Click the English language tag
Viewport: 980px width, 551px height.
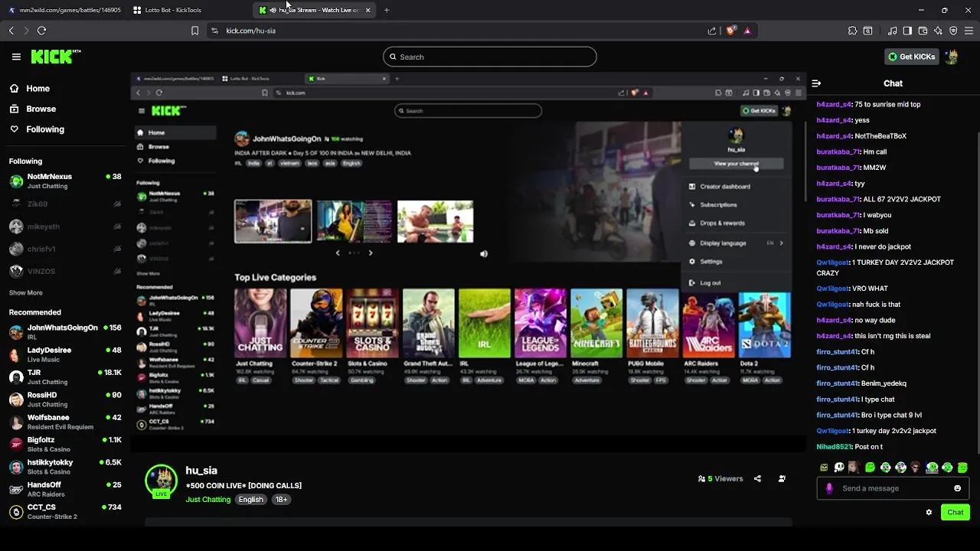pos(250,500)
